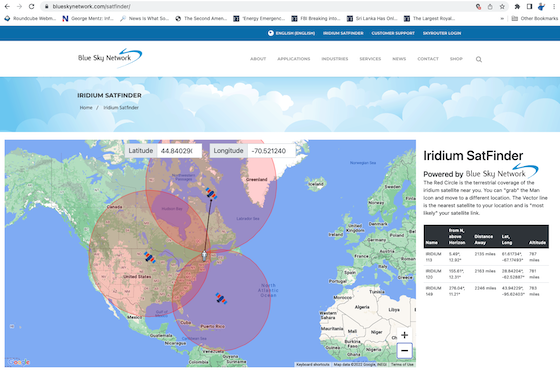This screenshot has width=560, height=370.
Task: Expand the hidden bookmarks overflow chevron
Action: pos(502,19)
